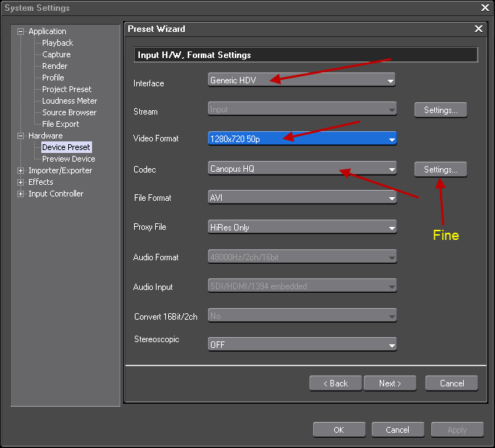Go Back in the Preset Wizard
The width and height of the screenshot is (495, 448).
[x=336, y=383]
